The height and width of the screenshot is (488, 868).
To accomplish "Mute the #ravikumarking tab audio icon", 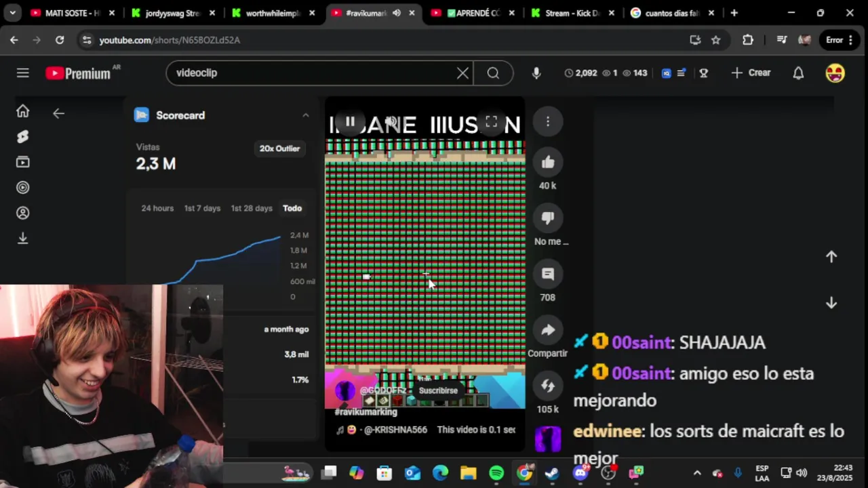I will pos(397,13).
